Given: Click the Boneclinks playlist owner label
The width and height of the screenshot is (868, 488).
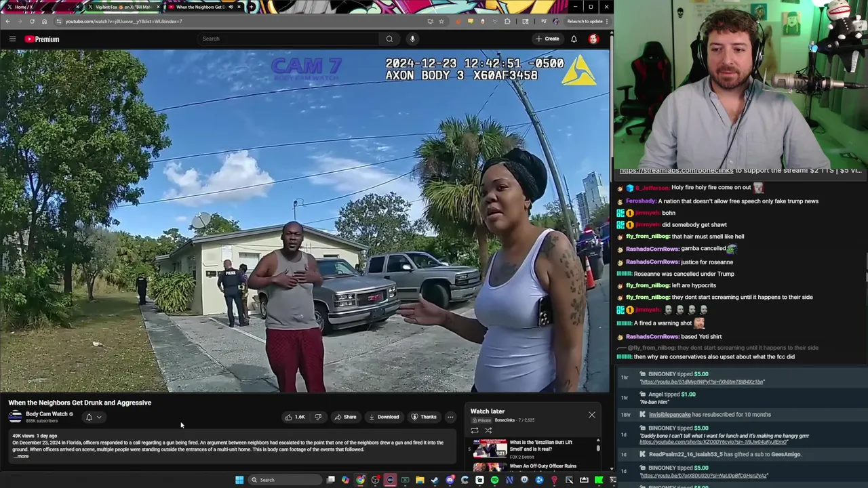Looking at the screenshot, I should pyautogui.click(x=504, y=420).
